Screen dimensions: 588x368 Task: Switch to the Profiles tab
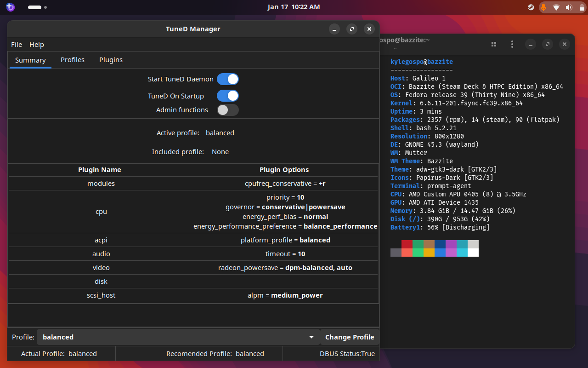coord(73,60)
